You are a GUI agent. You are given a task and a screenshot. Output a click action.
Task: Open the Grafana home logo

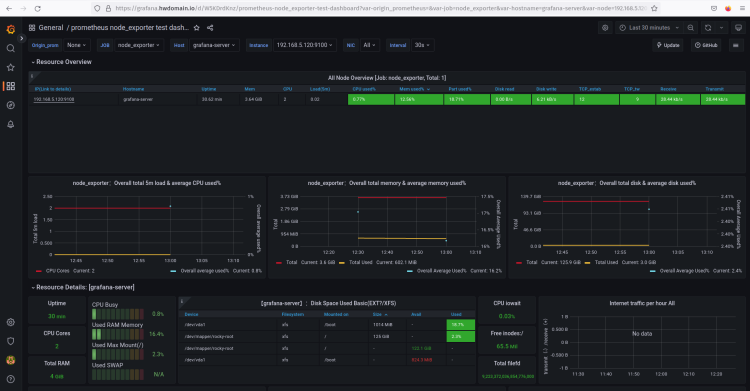pyautogui.click(x=11, y=29)
